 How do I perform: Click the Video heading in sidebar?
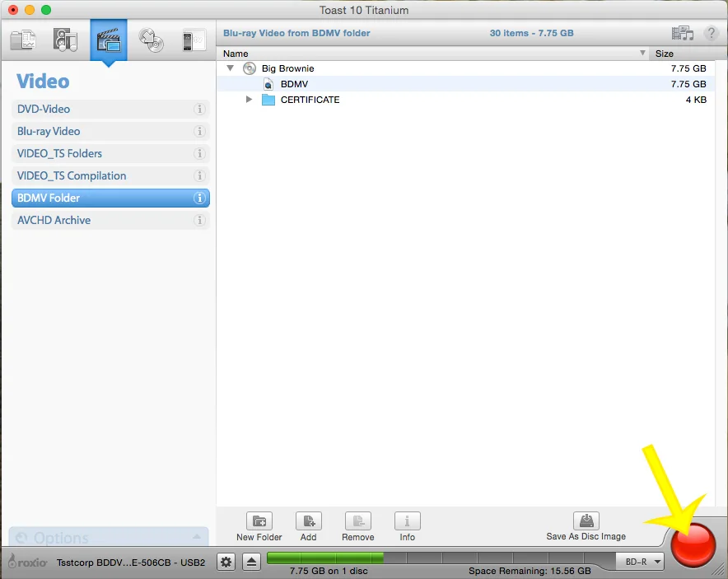pos(43,82)
